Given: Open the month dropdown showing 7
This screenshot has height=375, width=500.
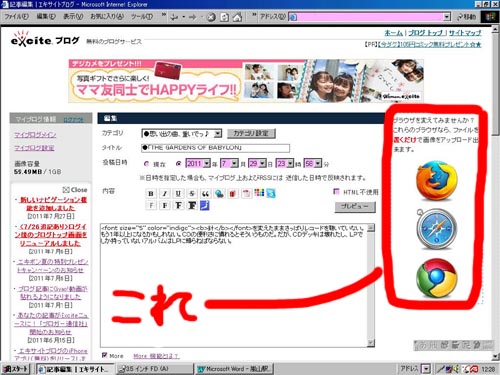Looking at the screenshot, I should pyautogui.click(x=235, y=163).
